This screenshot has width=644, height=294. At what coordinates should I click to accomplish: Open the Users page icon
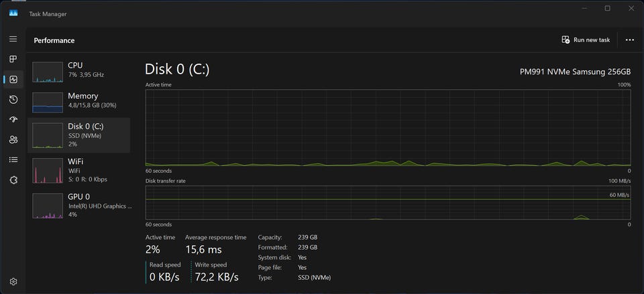pyautogui.click(x=13, y=140)
